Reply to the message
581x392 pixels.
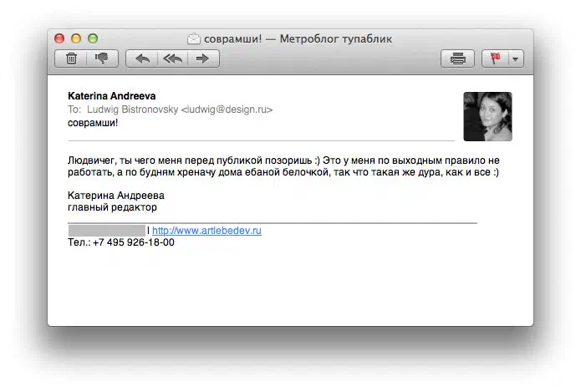pos(142,59)
